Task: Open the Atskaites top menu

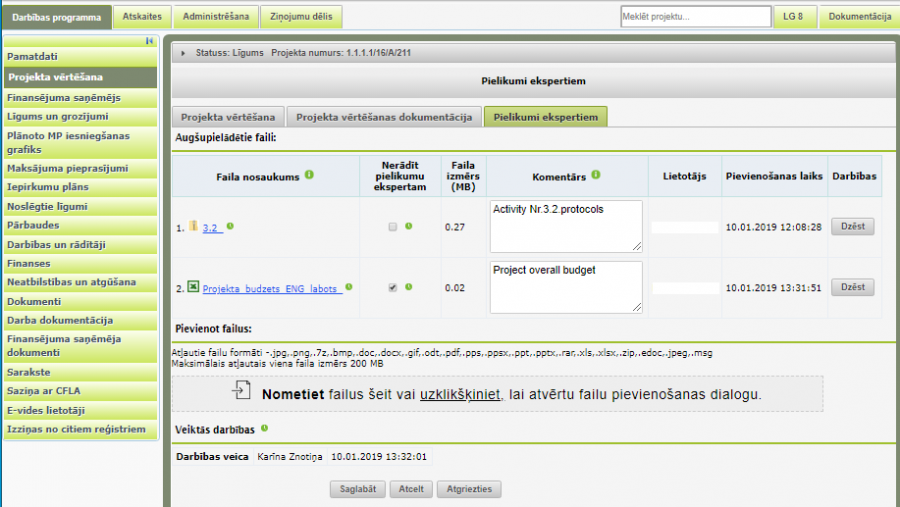Action: pos(141,16)
